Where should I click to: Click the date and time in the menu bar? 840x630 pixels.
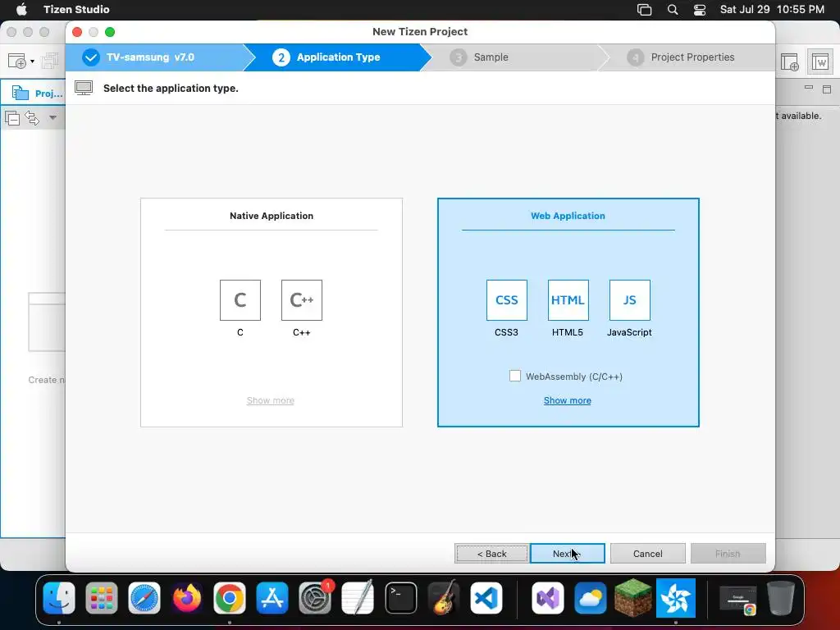tap(772, 9)
